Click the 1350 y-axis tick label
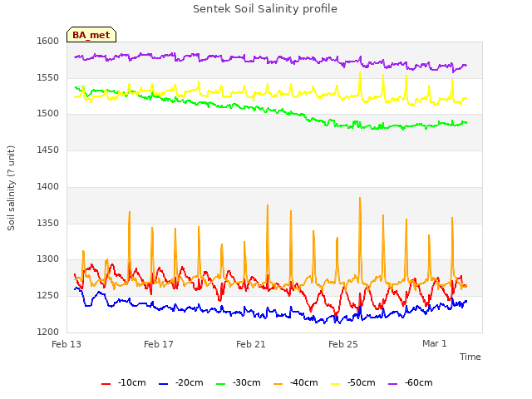This screenshot has width=532, height=399. [x=48, y=224]
